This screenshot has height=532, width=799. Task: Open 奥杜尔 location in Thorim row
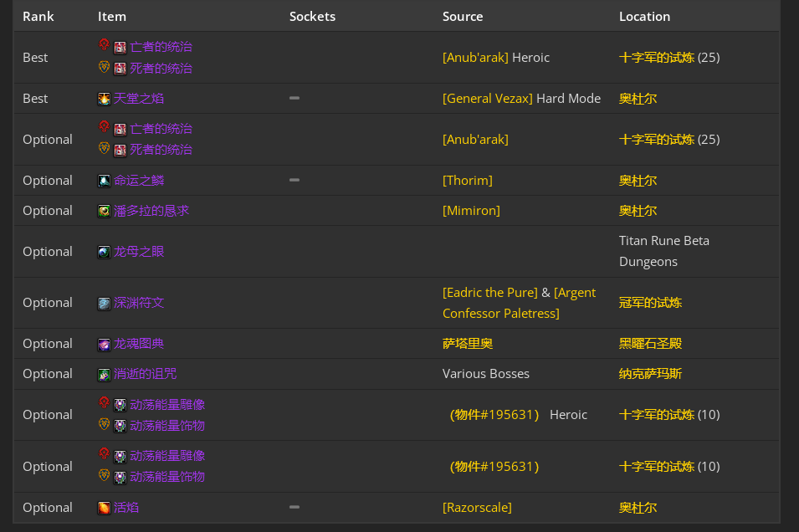tap(638, 181)
